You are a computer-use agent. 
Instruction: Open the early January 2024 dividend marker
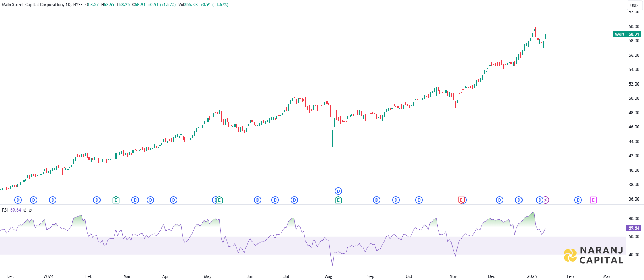tap(53, 200)
